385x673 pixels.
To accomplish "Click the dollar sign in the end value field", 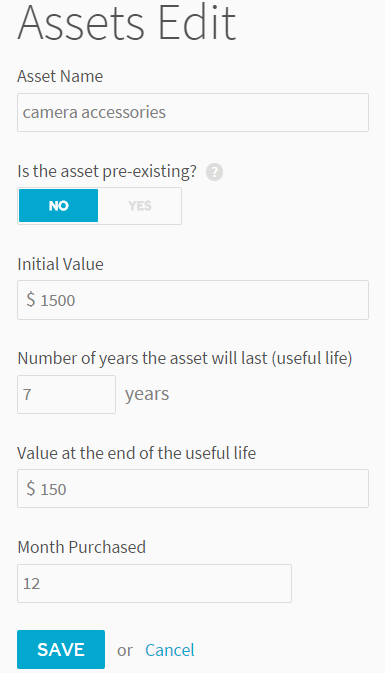I will point(30,488).
